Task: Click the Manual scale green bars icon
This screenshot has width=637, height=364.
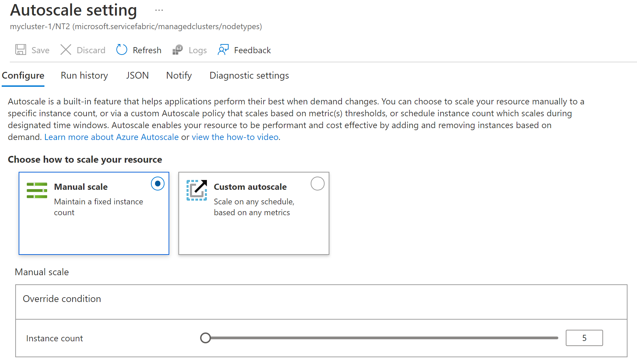Action: coord(37,190)
